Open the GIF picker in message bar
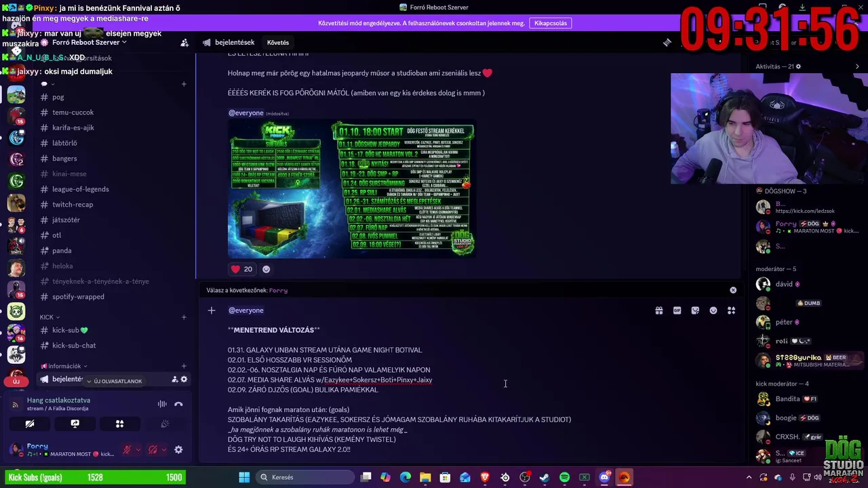The height and width of the screenshot is (488, 868). 677,310
